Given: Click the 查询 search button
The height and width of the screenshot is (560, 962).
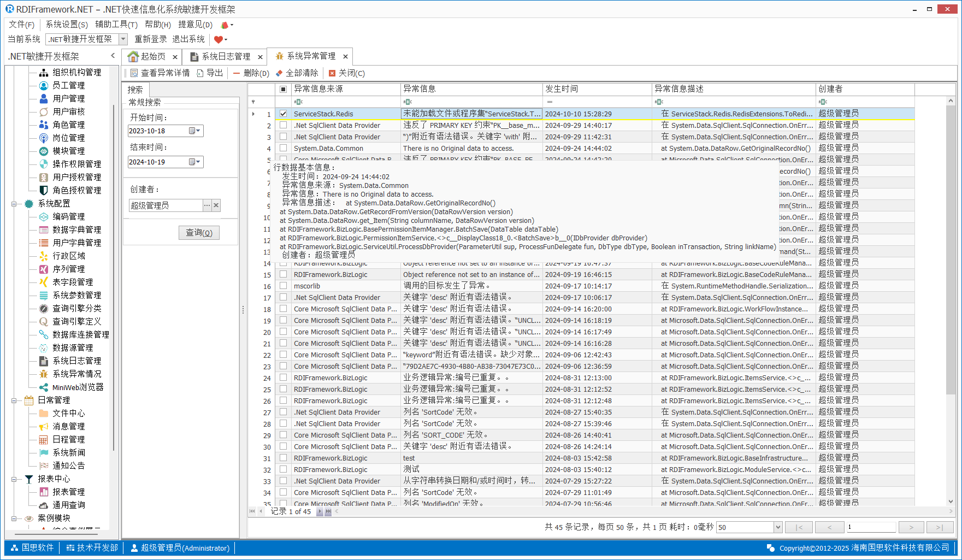Looking at the screenshot, I should pyautogui.click(x=199, y=233).
